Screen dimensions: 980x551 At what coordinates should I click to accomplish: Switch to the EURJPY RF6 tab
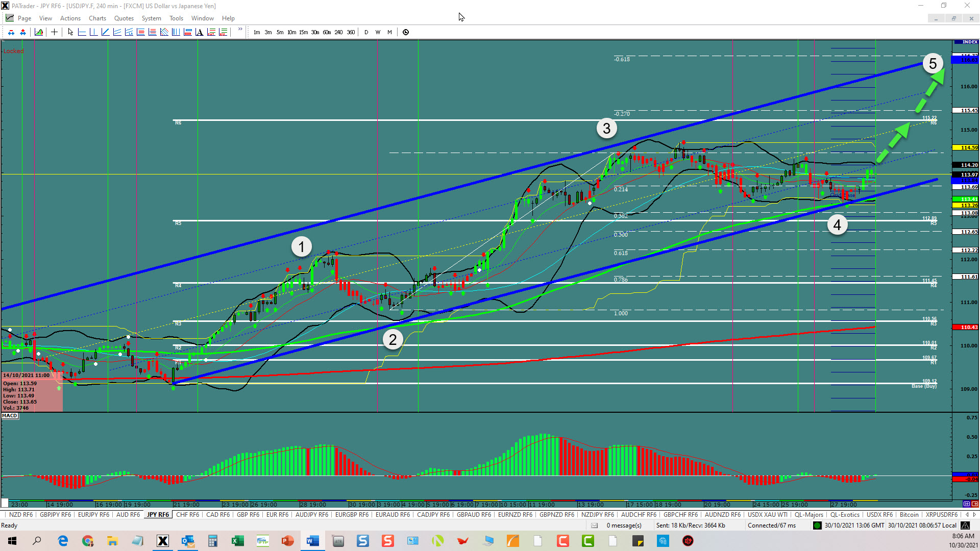tap(93, 515)
